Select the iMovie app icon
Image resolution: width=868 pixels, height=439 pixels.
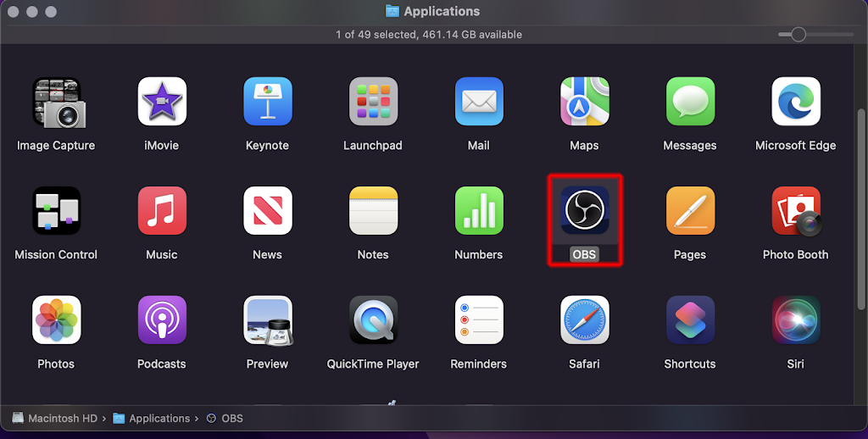point(161,102)
